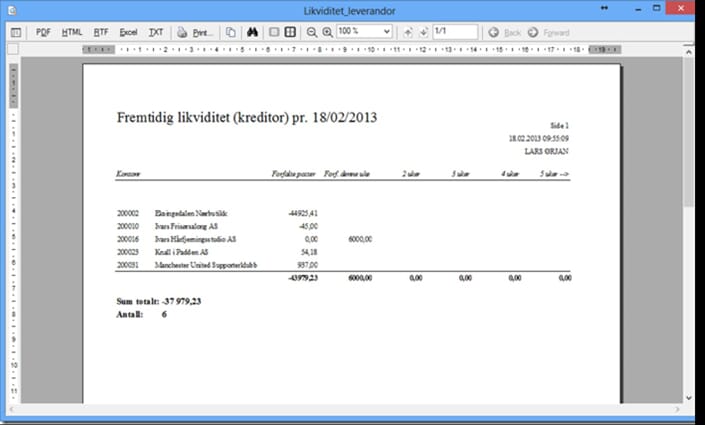Click the Back navigation button
Screen dimensions: 705x425
[x=504, y=32]
